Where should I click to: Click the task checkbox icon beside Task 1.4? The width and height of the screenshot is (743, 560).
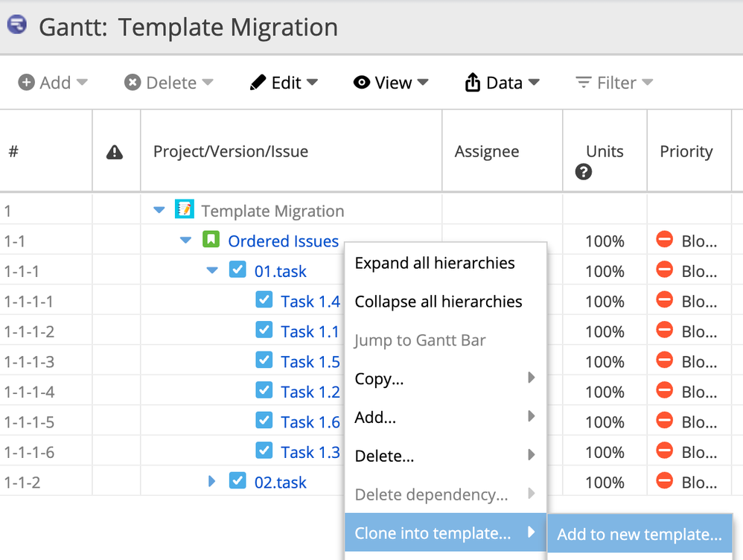[264, 299]
